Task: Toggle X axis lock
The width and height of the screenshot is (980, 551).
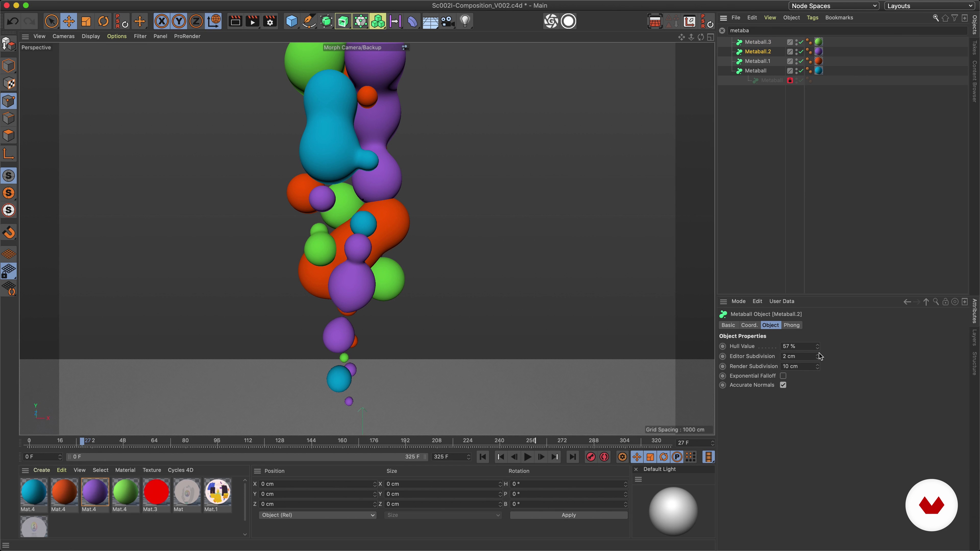Action: [x=162, y=21]
